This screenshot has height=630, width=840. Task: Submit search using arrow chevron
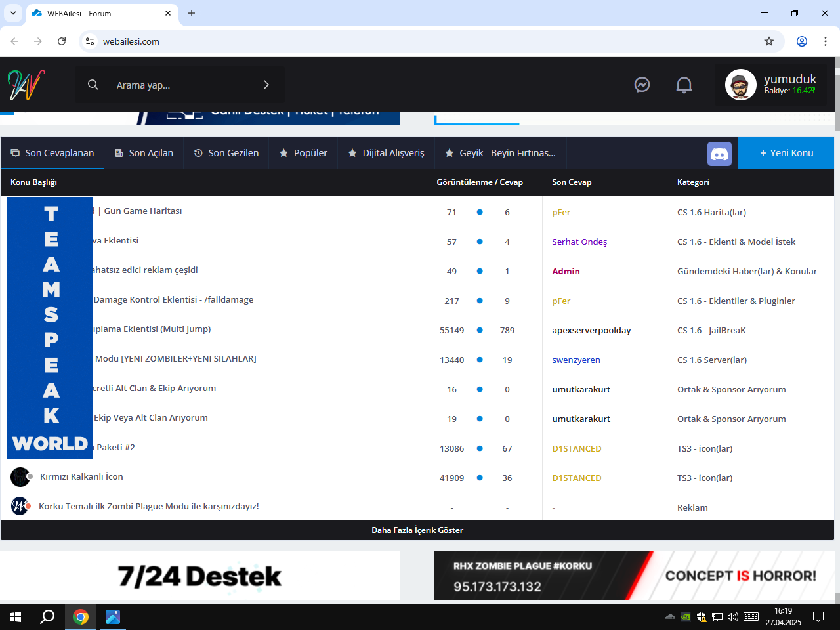click(266, 85)
